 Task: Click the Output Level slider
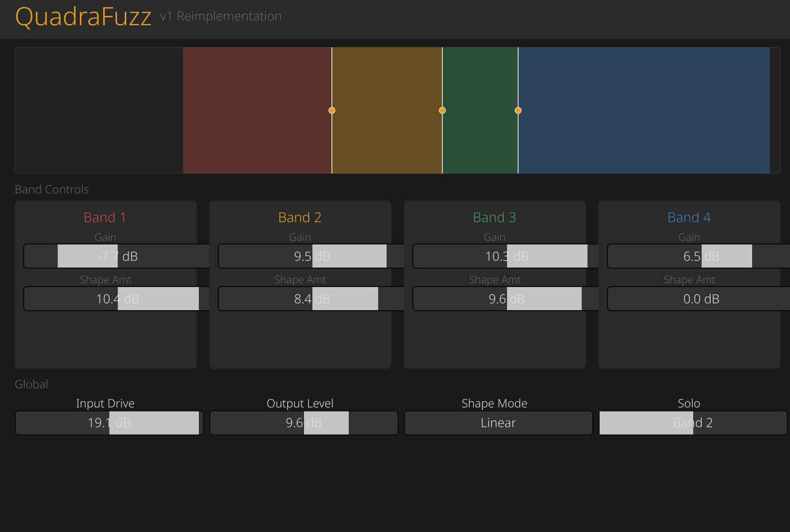pyautogui.click(x=303, y=423)
